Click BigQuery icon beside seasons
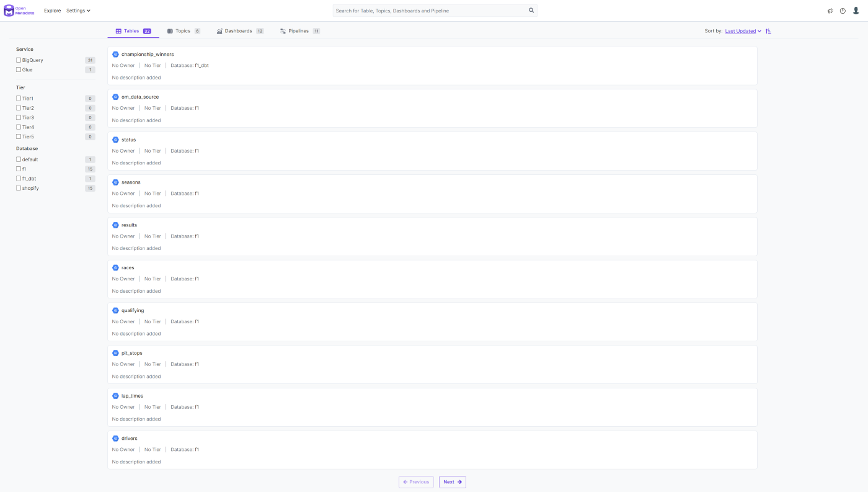 coord(115,182)
